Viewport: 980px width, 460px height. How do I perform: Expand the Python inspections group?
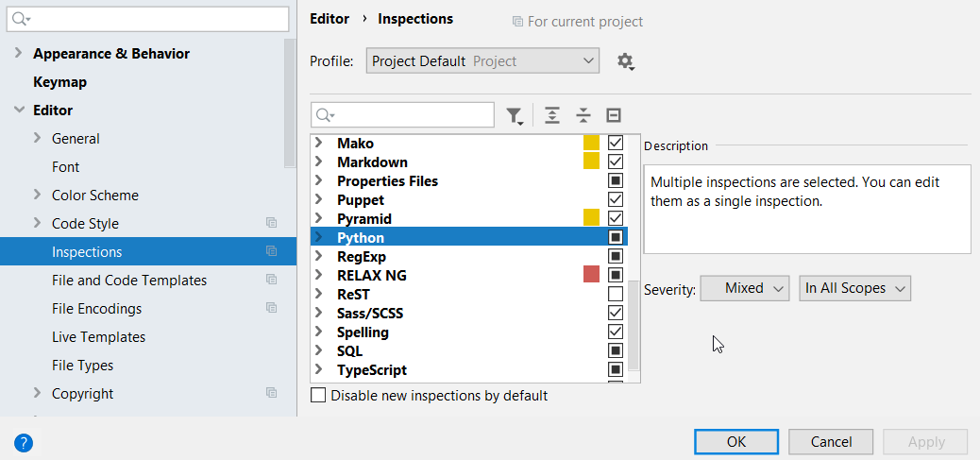320,238
